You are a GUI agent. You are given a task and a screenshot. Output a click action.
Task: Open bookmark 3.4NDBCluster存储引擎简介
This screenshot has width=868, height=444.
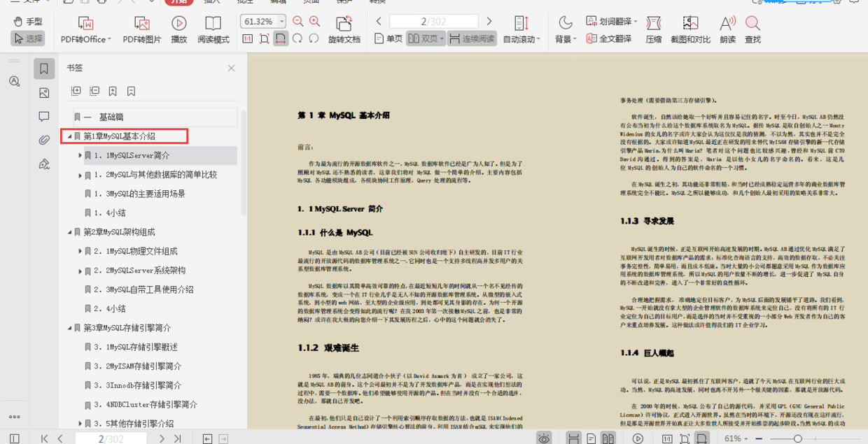(x=146, y=405)
